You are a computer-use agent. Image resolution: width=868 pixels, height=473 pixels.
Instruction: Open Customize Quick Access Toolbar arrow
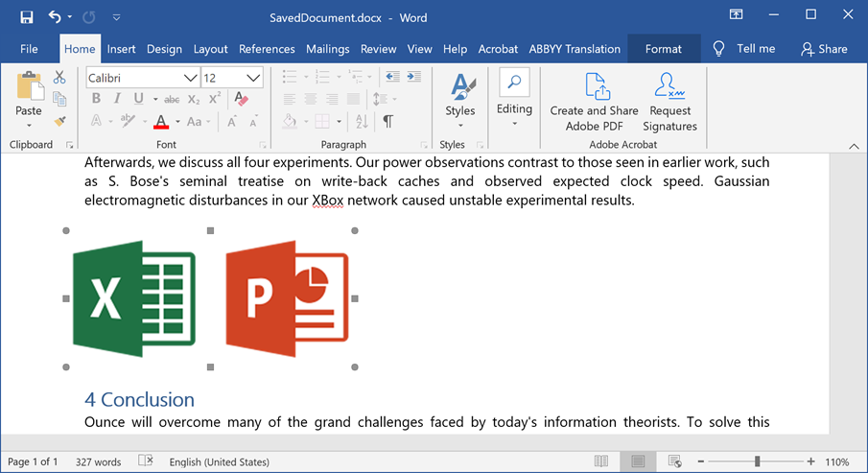tap(116, 17)
